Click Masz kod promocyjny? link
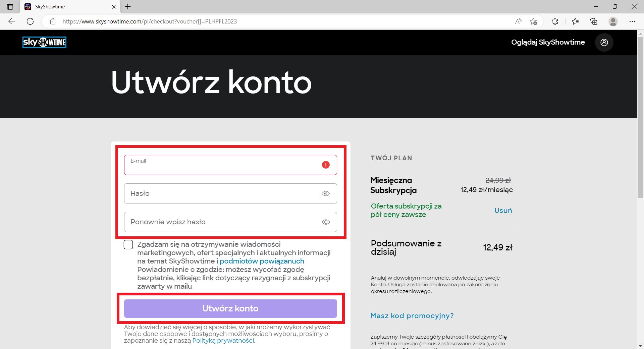This screenshot has height=349, width=644. tap(412, 316)
